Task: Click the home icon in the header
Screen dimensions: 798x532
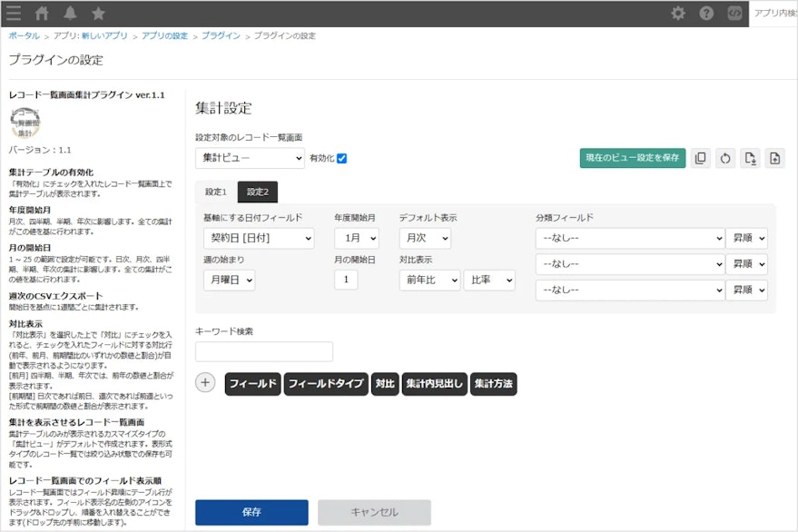Action: point(40,13)
